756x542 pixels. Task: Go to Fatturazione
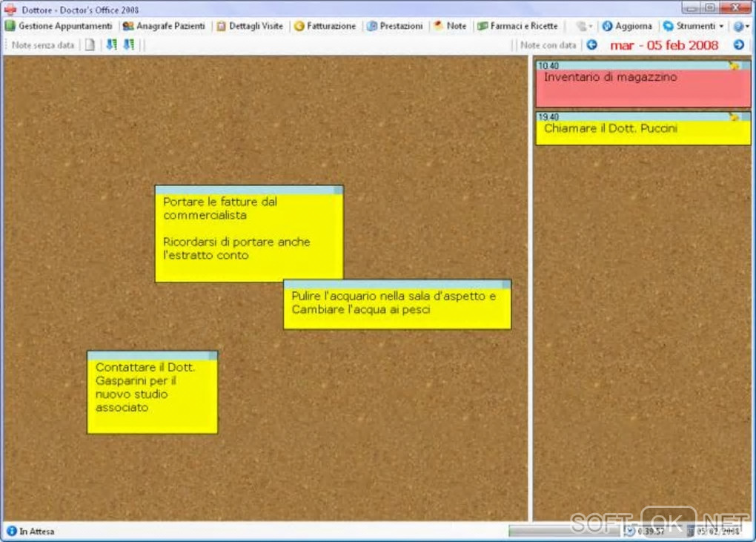(325, 26)
